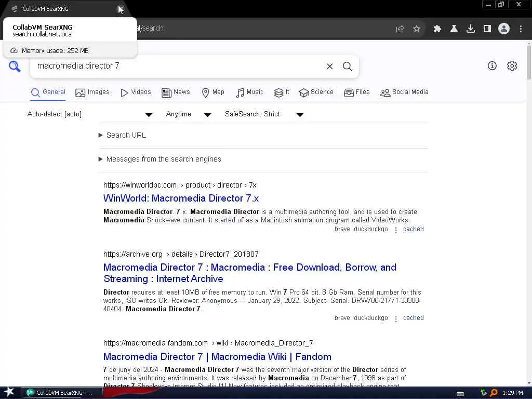Click the winworldpc.com result URL
532x399 pixels.
180,185
